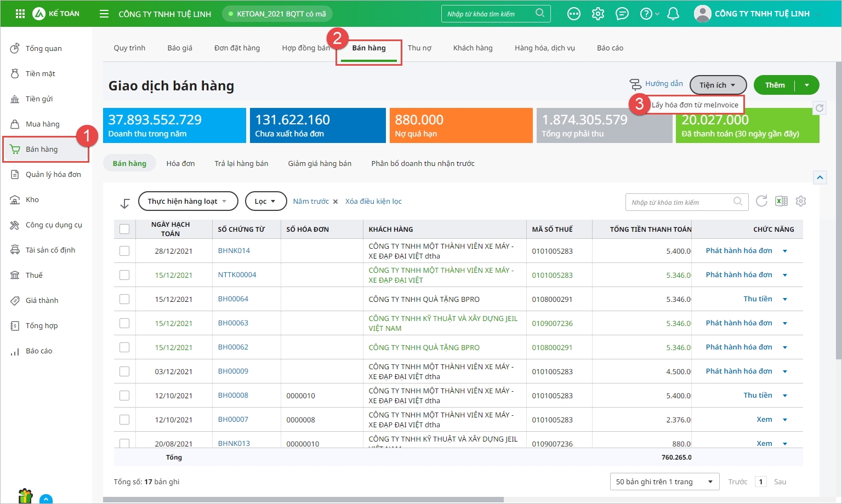
Task: Open the notifications bell
Action: coord(673,14)
